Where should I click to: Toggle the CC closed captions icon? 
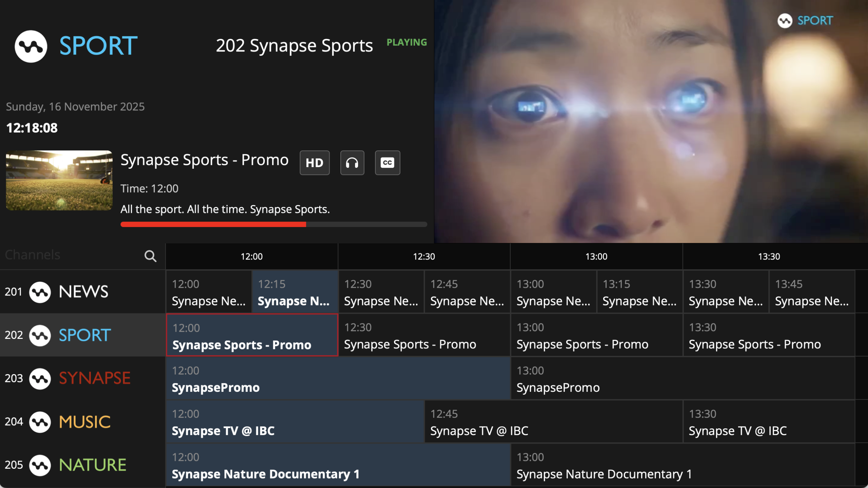[387, 163]
